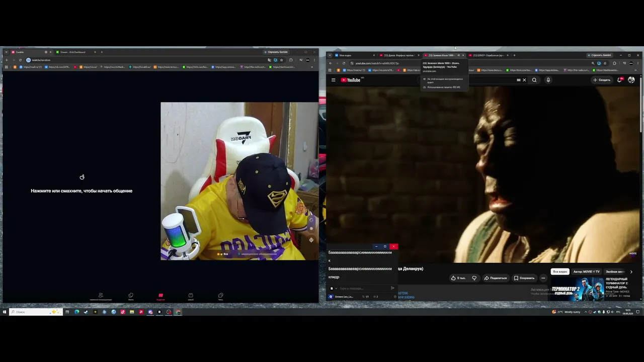The height and width of the screenshot is (362, 644).
Task: Open the last bottom navigation item on rulet.tv
Action: 220,297
